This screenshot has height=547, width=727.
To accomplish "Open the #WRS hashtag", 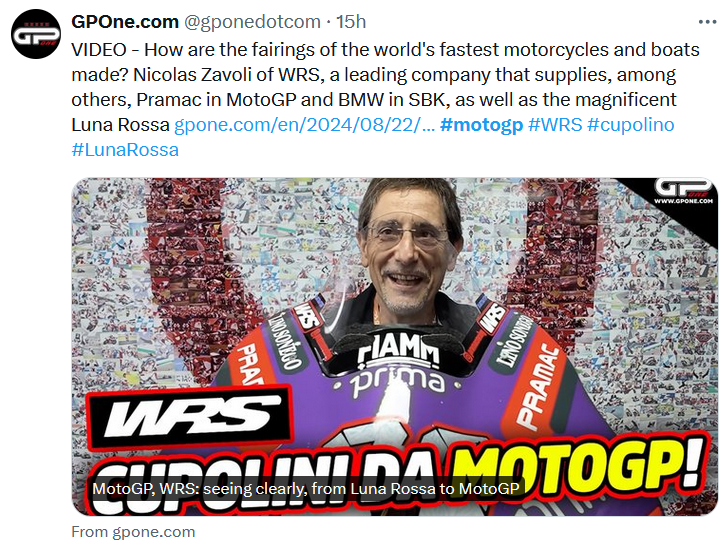I will tap(555, 125).
